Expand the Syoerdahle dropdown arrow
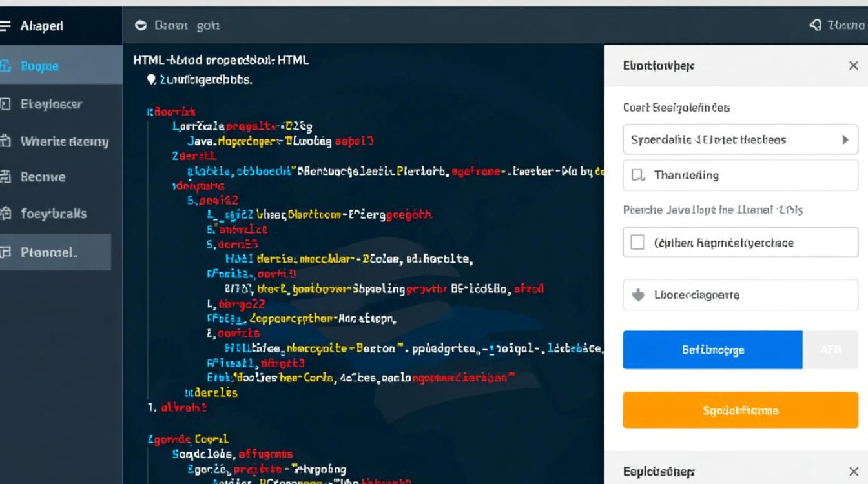The height and width of the screenshot is (484, 868). pos(845,139)
